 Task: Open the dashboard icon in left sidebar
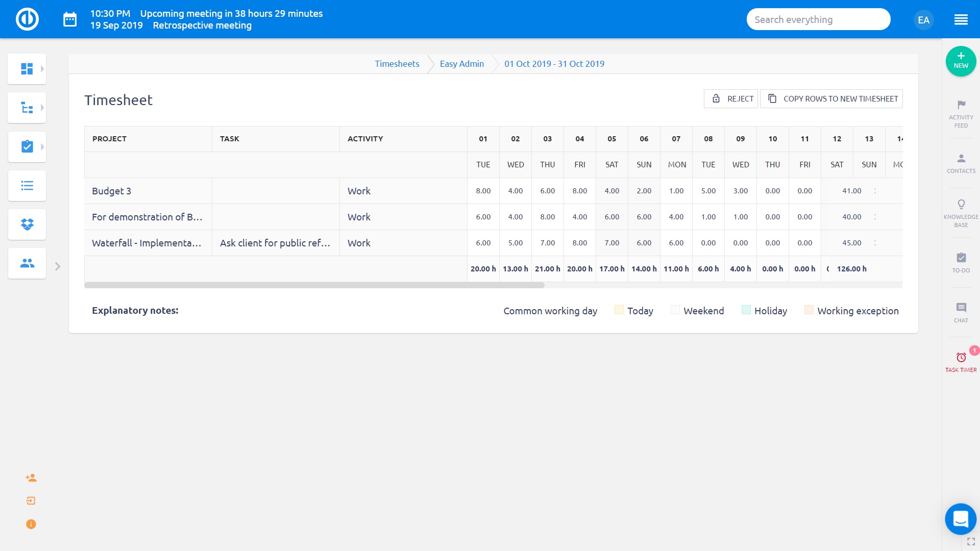27,68
